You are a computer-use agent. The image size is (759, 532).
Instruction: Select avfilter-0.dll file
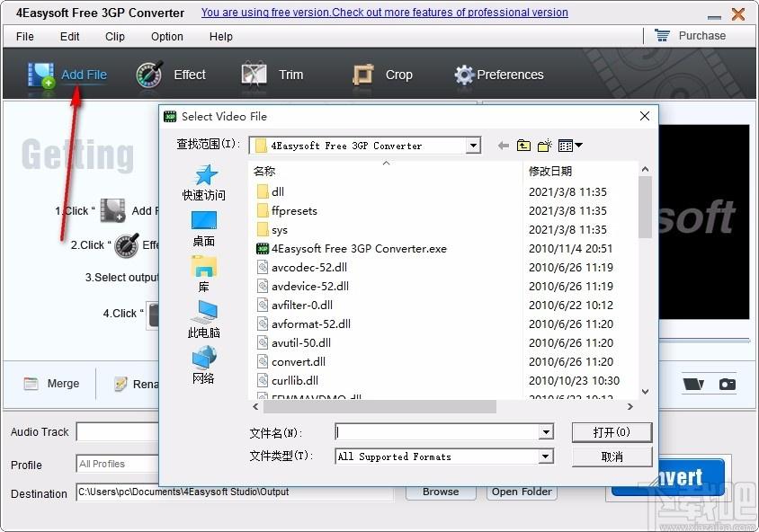pyautogui.click(x=294, y=306)
